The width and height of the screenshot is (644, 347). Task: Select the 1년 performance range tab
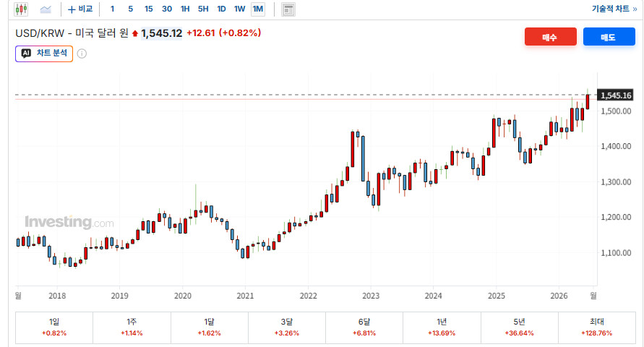(442, 327)
